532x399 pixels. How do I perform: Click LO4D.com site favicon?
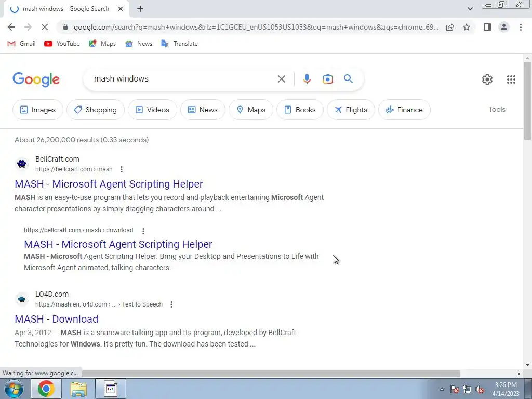click(22, 299)
